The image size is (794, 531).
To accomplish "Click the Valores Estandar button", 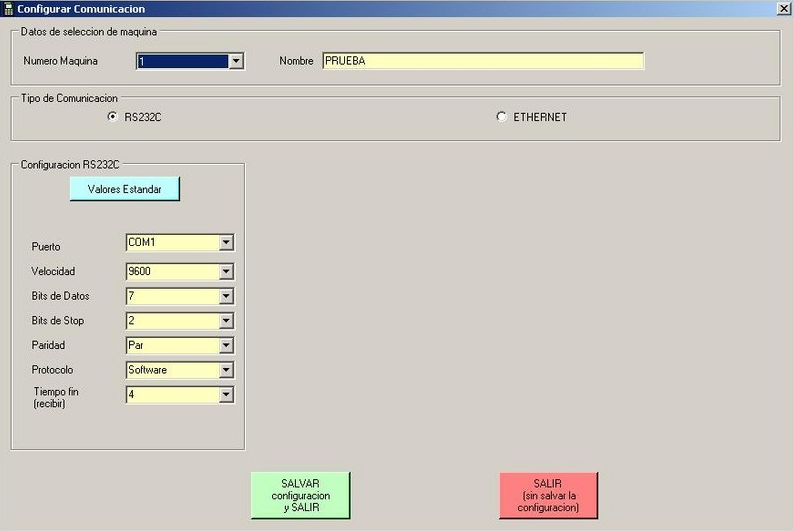I will pos(125,189).
